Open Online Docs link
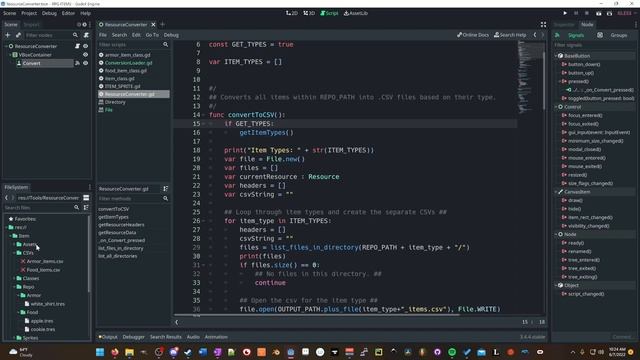 click(x=473, y=35)
